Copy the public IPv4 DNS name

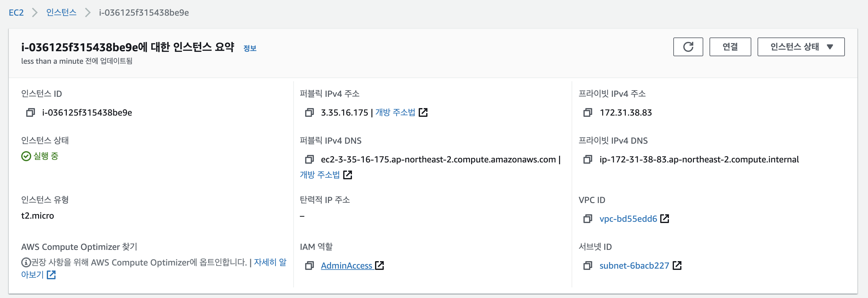point(309,159)
